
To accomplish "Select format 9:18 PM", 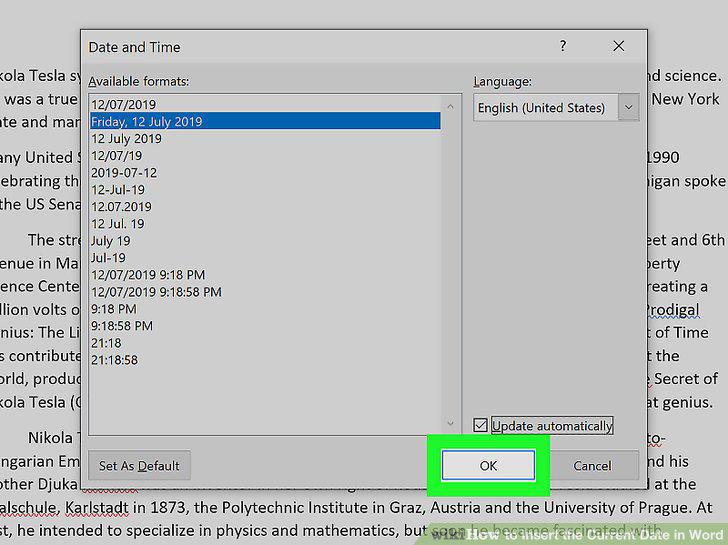I will point(265,309).
